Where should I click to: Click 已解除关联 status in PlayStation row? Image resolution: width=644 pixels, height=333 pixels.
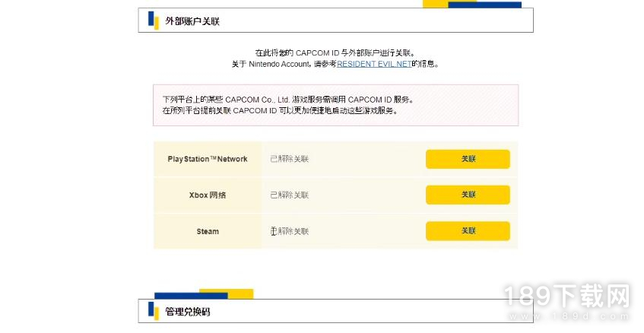[x=290, y=159]
